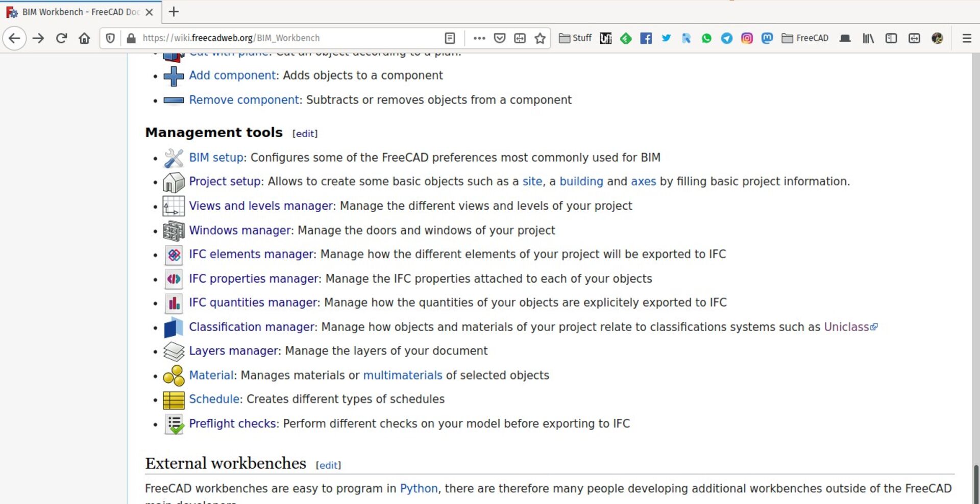Open a new browser tab
The width and height of the screenshot is (980, 504).
pyautogui.click(x=174, y=12)
